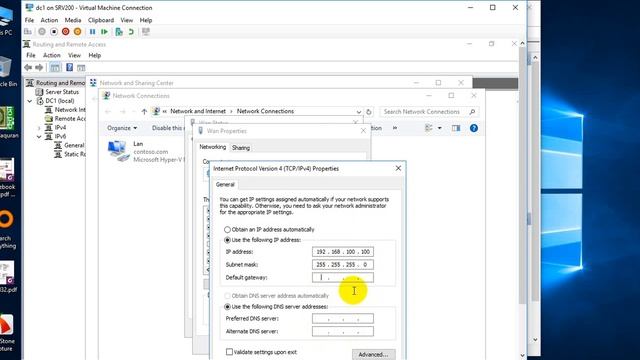The width and height of the screenshot is (640, 360).
Task: Select 'Obtain DNS server address automatically' option
Action: (x=227, y=296)
